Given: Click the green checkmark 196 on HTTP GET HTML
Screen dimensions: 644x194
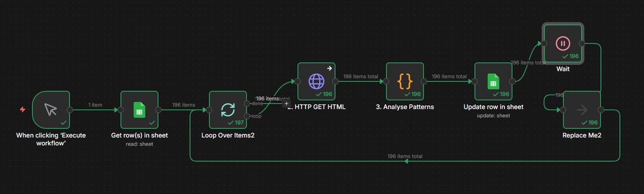Looking at the screenshot, I should click(324, 95).
